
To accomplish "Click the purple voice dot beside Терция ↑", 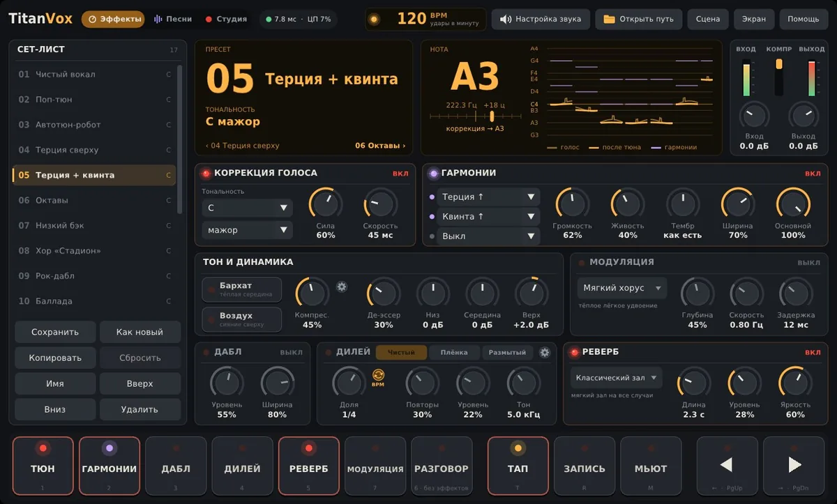I will tap(432, 197).
